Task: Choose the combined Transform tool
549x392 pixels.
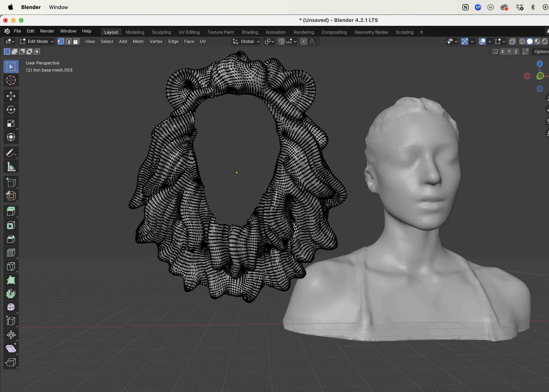Action: [x=11, y=137]
